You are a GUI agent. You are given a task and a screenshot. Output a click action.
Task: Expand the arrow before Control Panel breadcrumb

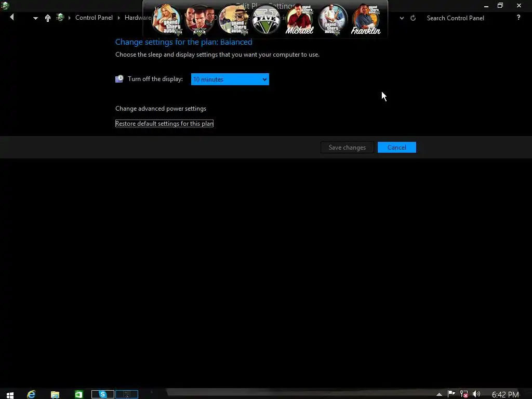pyautogui.click(x=70, y=18)
